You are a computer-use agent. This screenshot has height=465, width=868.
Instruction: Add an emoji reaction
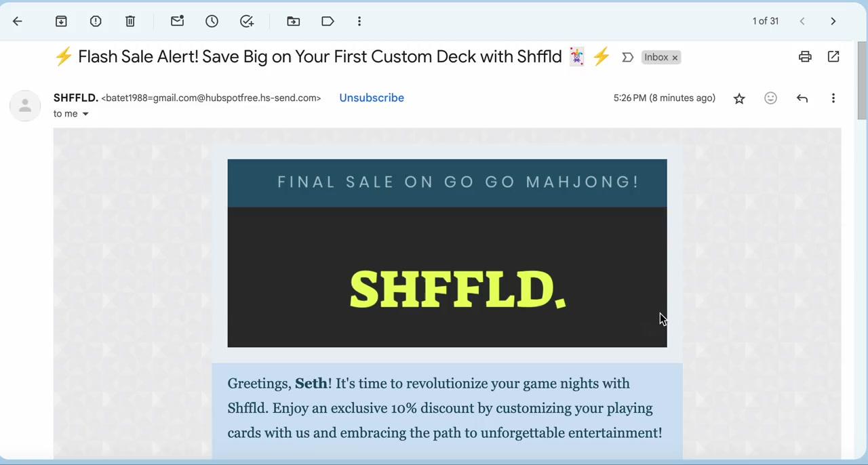click(770, 98)
